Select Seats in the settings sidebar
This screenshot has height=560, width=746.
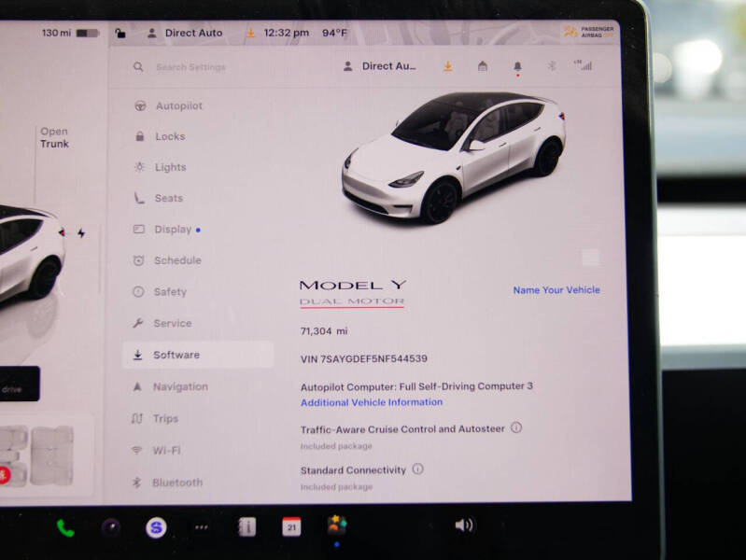(158, 198)
